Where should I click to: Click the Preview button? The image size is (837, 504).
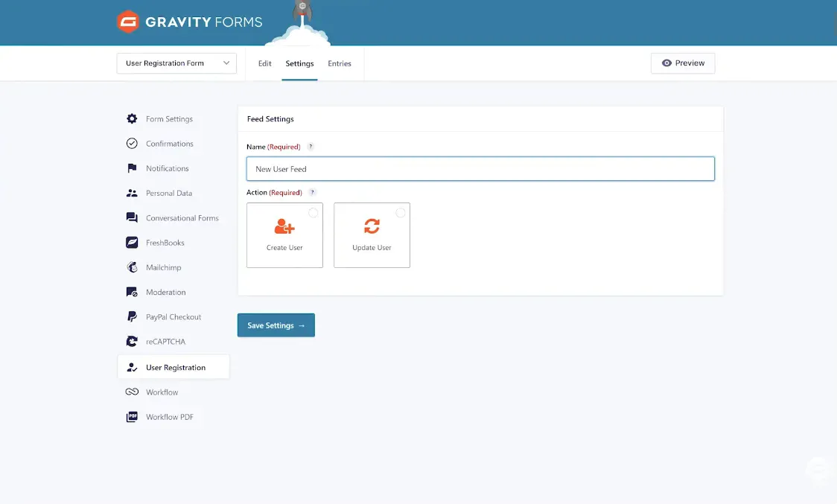[x=683, y=63]
